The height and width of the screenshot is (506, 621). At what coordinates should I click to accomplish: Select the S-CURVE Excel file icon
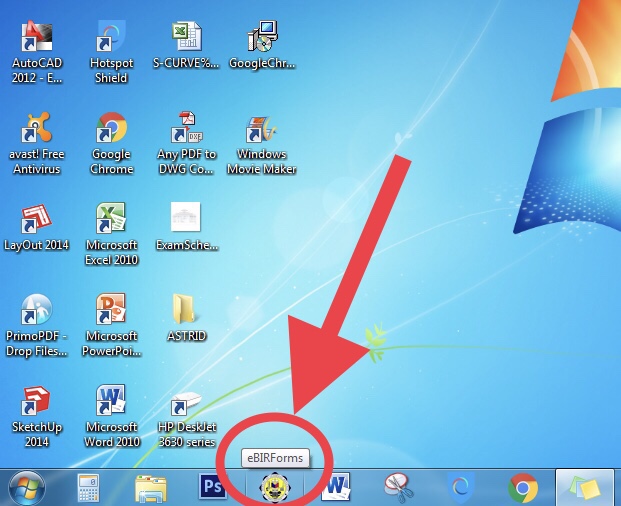(x=186, y=38)
